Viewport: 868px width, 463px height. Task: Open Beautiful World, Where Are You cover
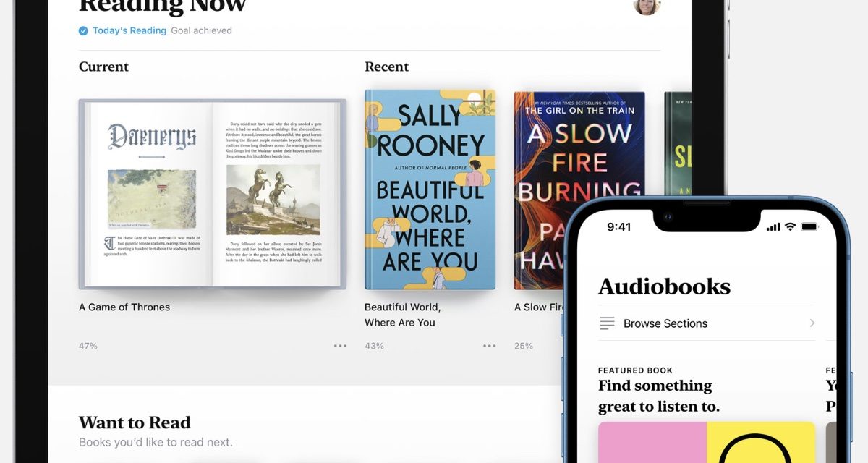[x=430, y=190]
